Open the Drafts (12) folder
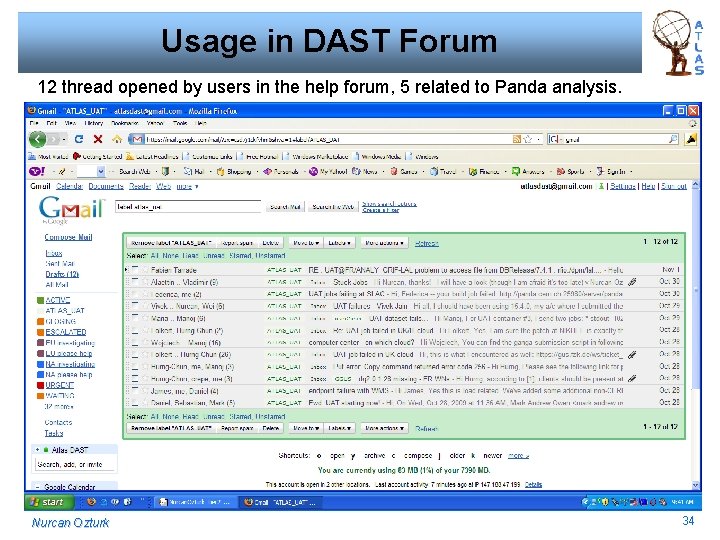 pos(62,274)
